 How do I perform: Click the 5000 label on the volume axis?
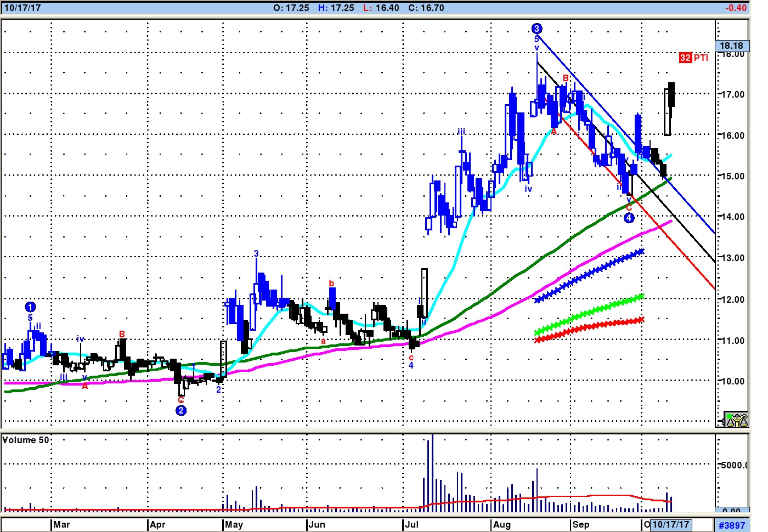pos(733,465)
